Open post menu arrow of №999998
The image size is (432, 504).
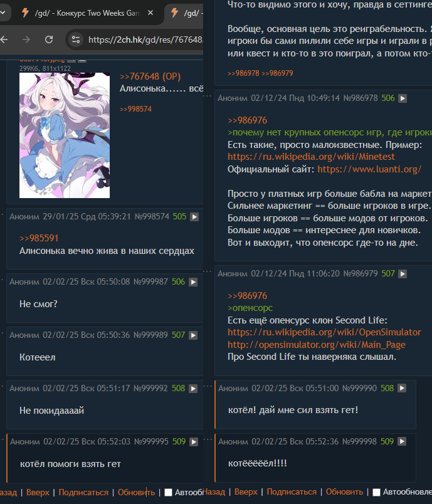point(402,442)
